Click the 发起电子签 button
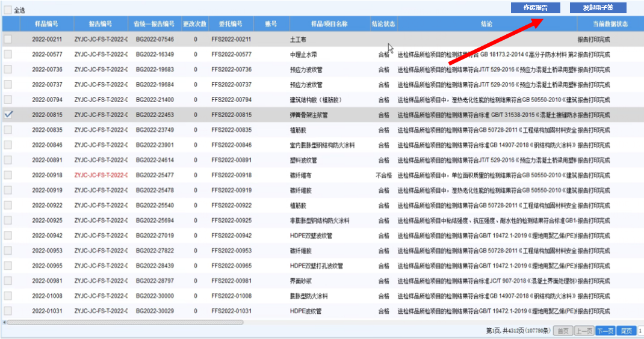 click(598, 8)
